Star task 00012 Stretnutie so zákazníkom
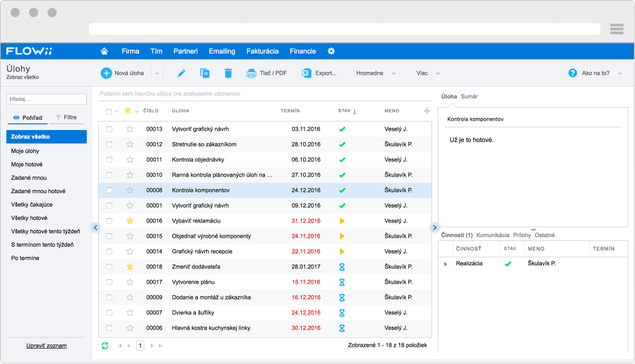This screenshot has width=635, height=364. 130,144
